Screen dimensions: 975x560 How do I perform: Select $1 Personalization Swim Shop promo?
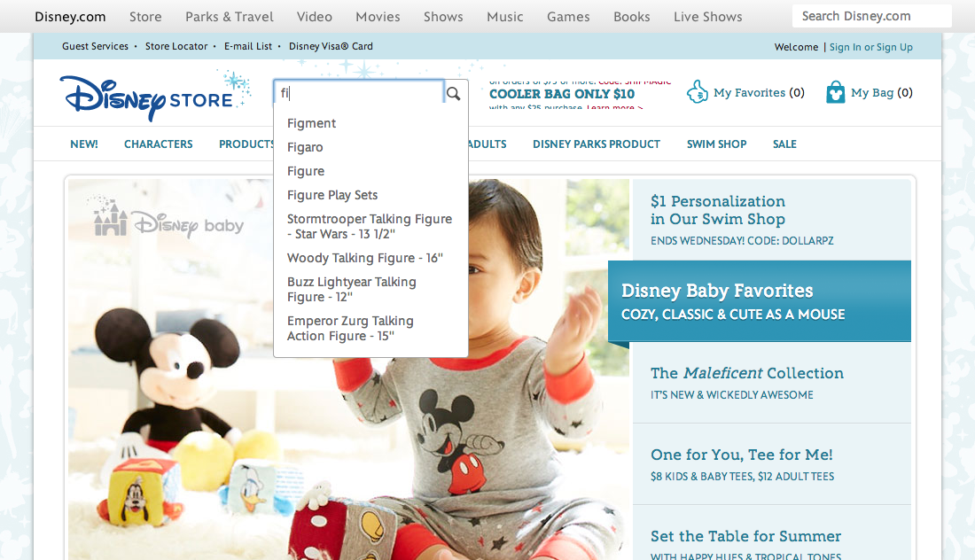(x=772, y=220)
